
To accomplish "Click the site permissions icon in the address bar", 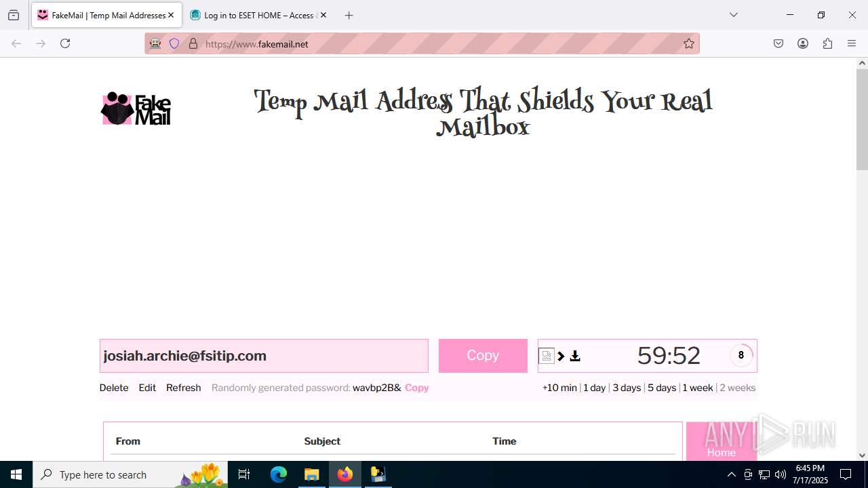I will tap(155, 43).
